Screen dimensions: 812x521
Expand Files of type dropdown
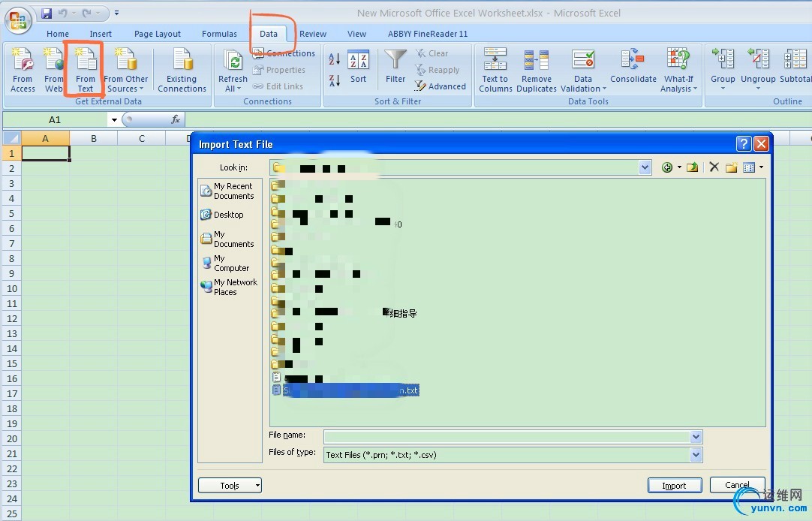point(696,455)
